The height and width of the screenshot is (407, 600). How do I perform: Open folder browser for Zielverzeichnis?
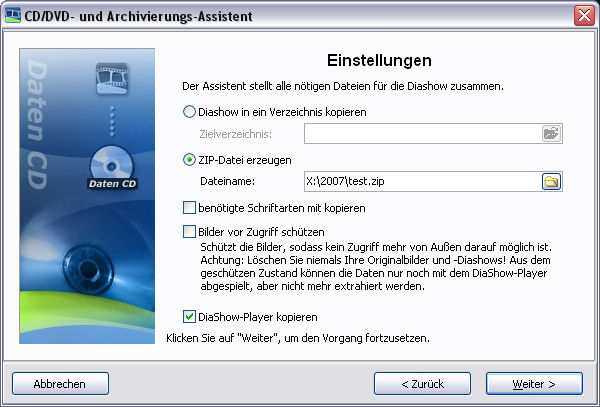pyautogui.click(x=551, y=133)
